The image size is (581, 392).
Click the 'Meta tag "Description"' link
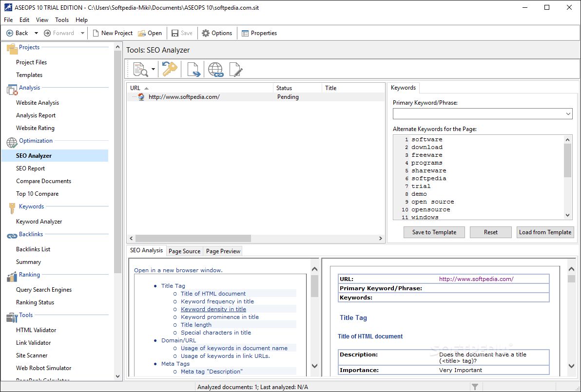(x=212, y=371)
